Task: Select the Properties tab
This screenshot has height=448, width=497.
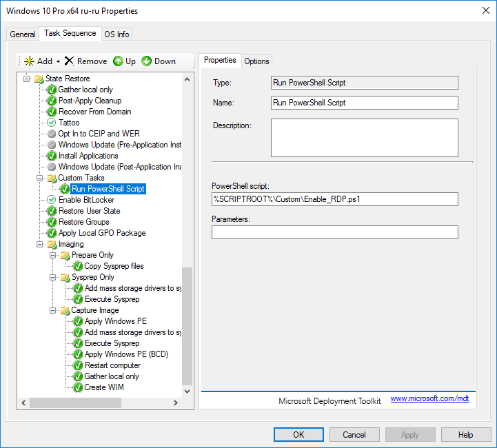Action: [220, 60]
